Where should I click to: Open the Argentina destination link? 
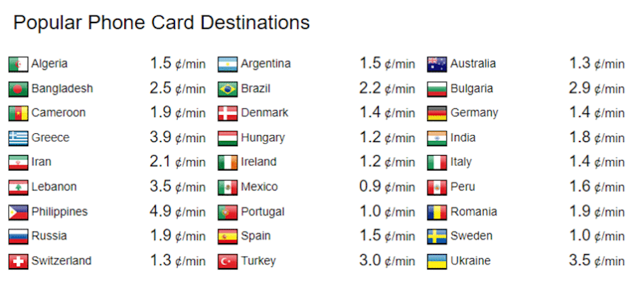(x=265, y=64)
